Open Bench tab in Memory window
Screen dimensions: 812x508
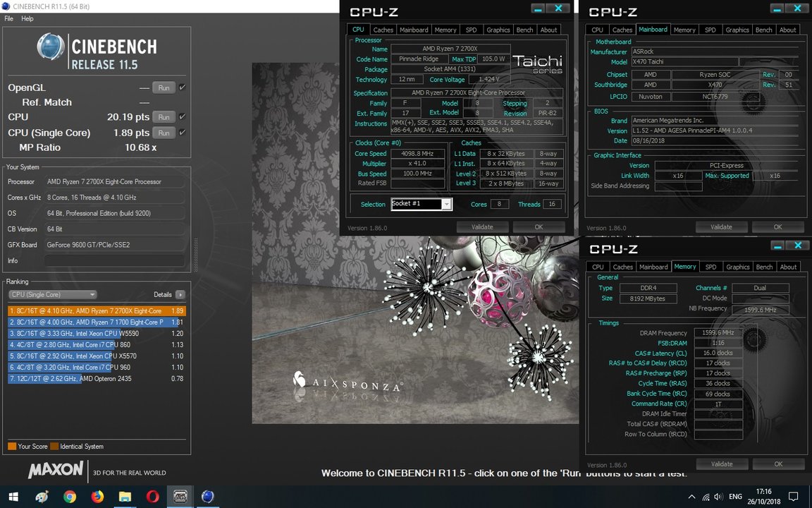pyautogui.click(x=764, y=267)
